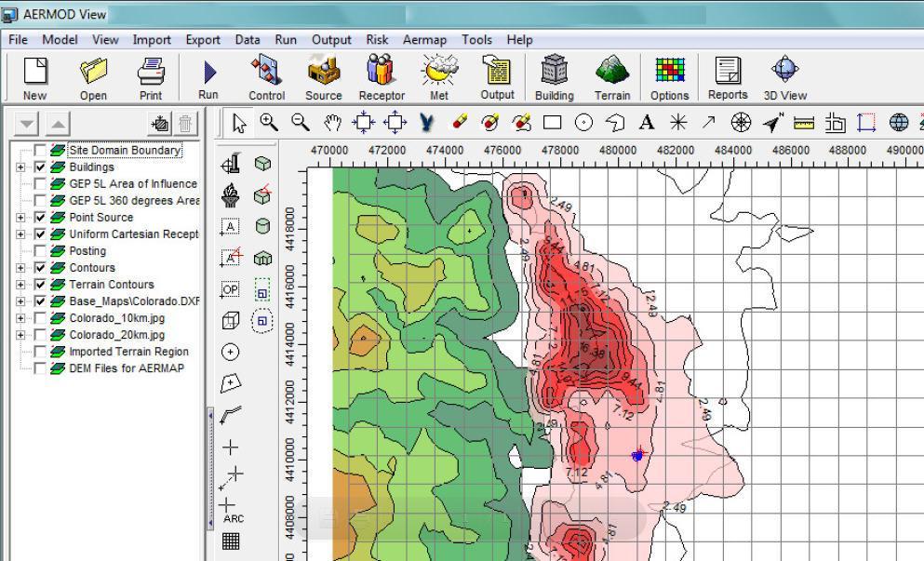Select the pan hand tool
Image resolution: width=924 pixels, height=561 pixels.
click(332, 123)
